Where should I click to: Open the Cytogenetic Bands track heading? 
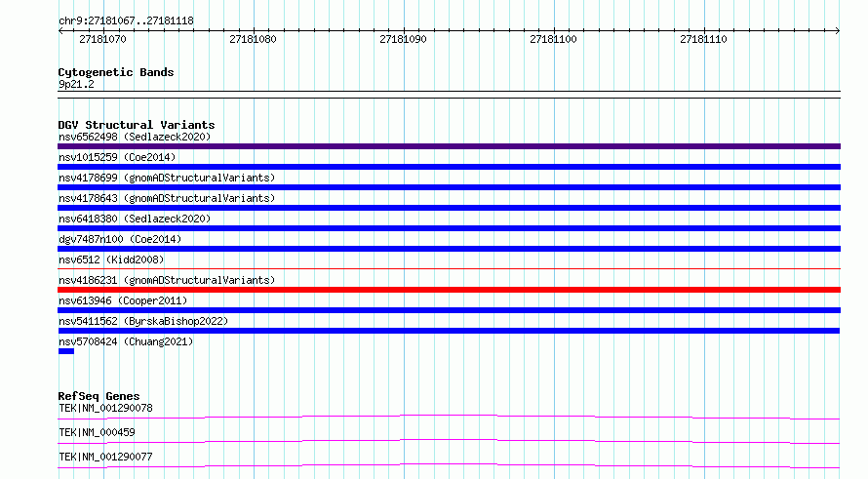click(116, 72)
